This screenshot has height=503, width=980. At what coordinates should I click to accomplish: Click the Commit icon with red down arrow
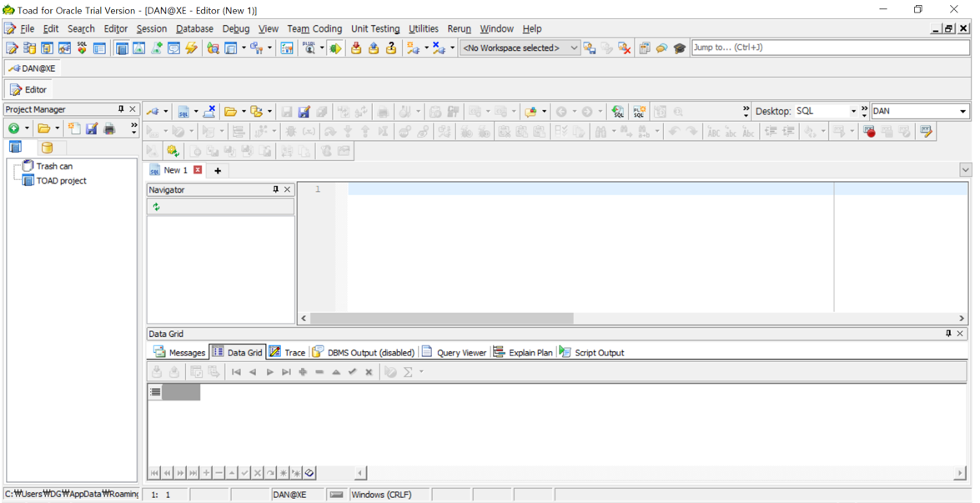click(356, 48)
